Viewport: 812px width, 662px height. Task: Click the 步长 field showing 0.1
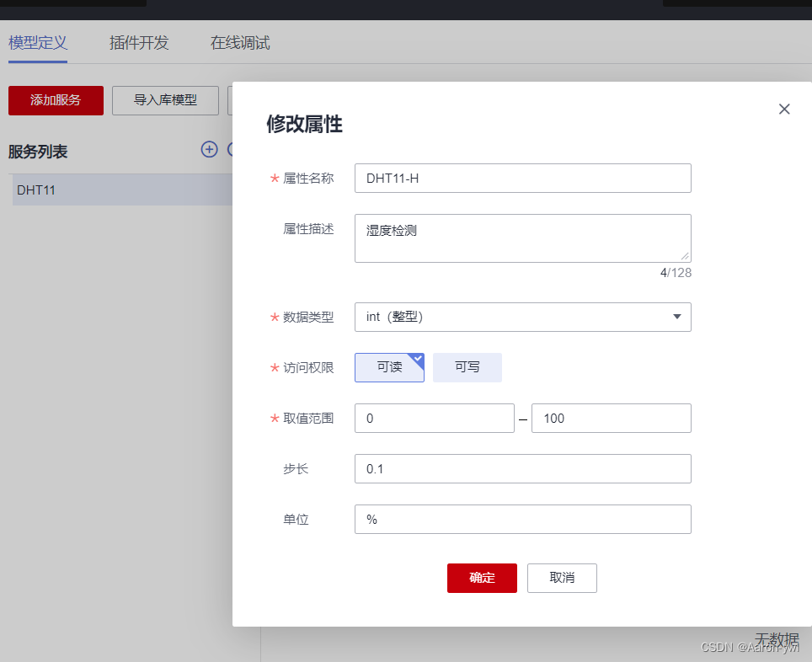(522, 468)
